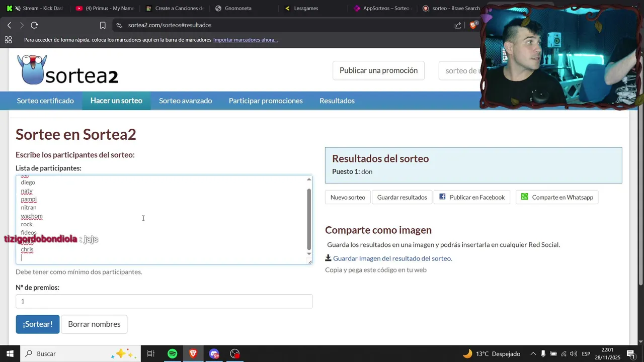Click the download icon beside Guardar Imagen
The width and height of the screenshot is (644, 362).
pos(328,258)
